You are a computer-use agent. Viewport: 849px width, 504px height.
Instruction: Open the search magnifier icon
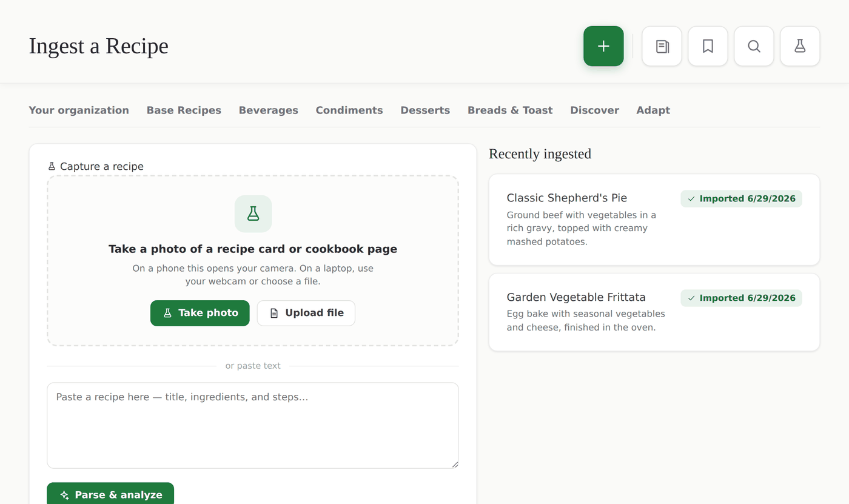point(754,46)
